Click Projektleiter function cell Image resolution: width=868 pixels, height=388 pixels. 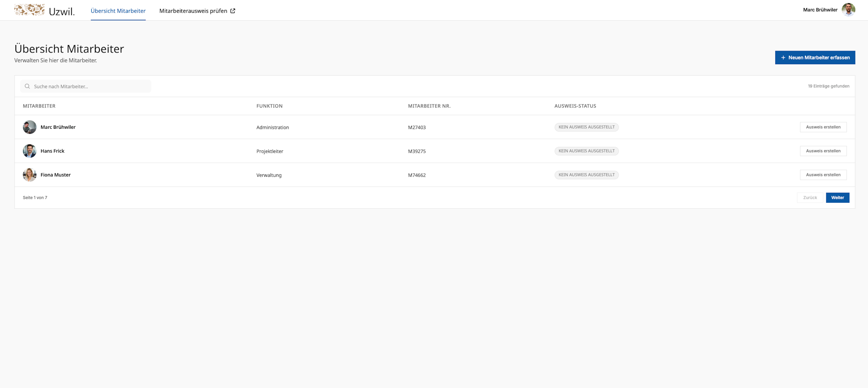(x=270, y=151)
